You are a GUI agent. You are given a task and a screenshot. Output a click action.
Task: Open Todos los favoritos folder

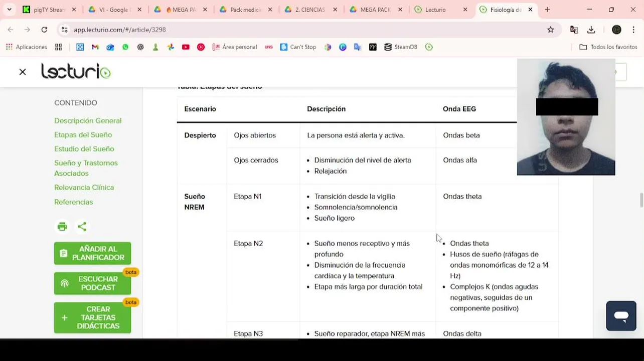point(608,47)
